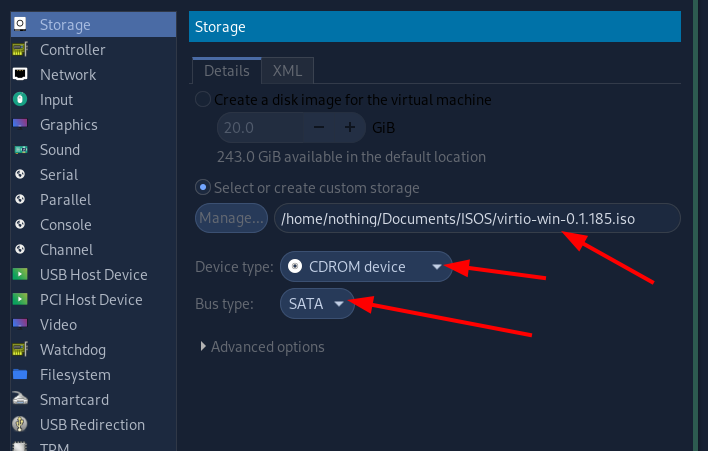
Task: Click the Manage... button
Action: point(231,218)
